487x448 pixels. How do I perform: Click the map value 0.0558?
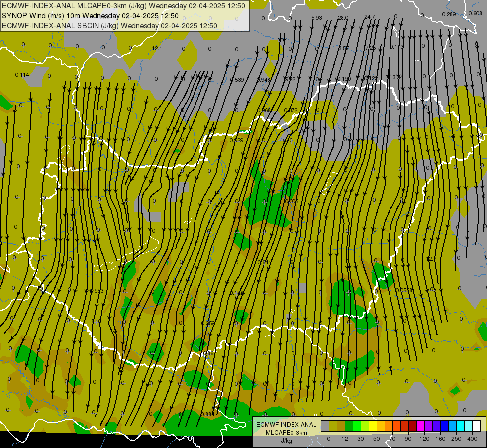[x=404, y=290]
